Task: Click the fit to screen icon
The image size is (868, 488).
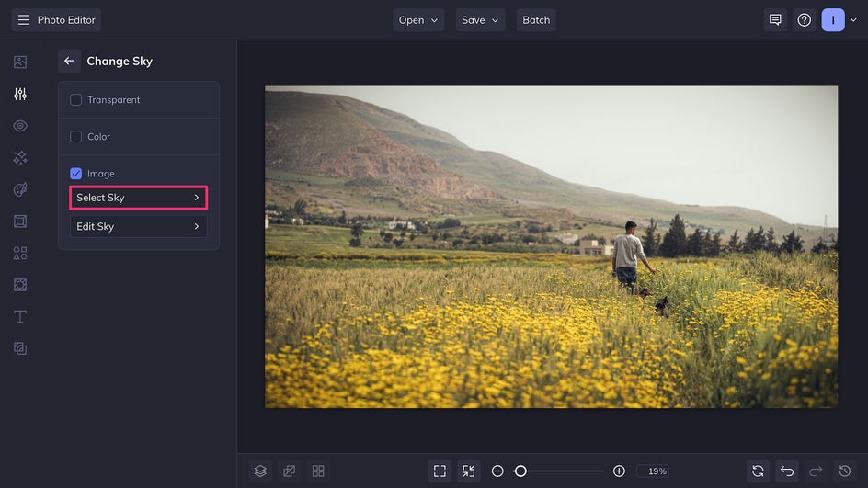Action: click(x=440, y=471)
